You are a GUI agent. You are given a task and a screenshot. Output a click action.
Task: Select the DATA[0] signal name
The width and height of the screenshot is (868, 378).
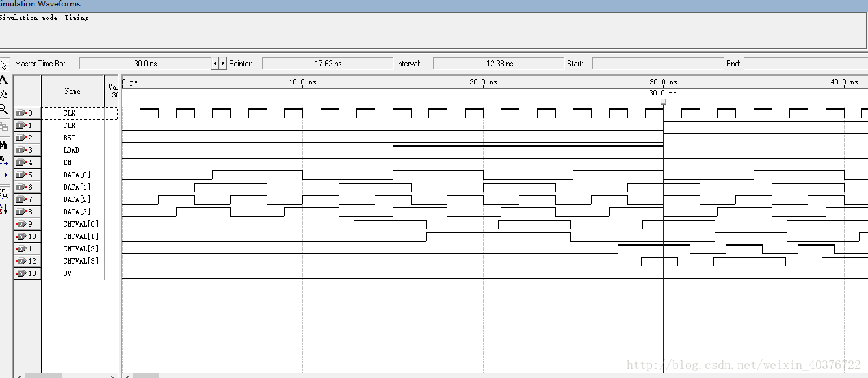77,175
